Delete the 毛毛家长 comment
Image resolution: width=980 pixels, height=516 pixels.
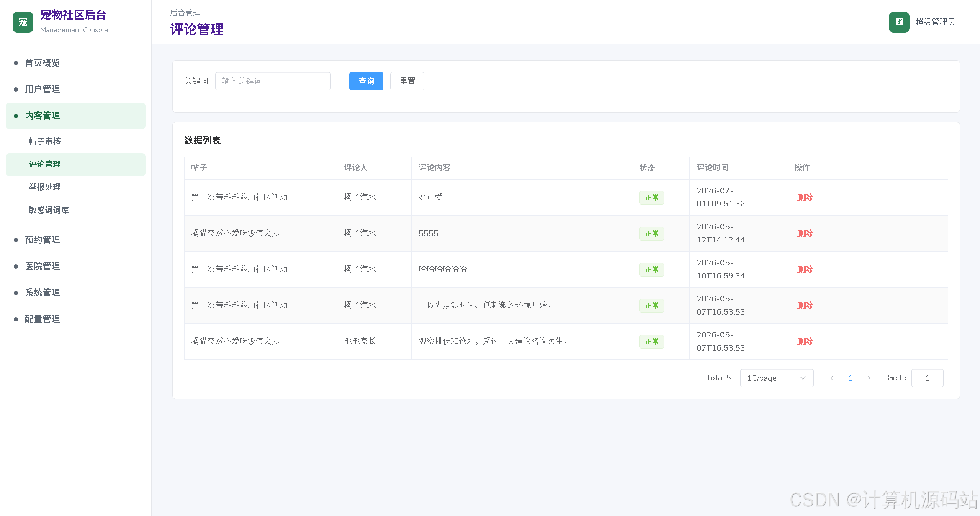point(805,342)
